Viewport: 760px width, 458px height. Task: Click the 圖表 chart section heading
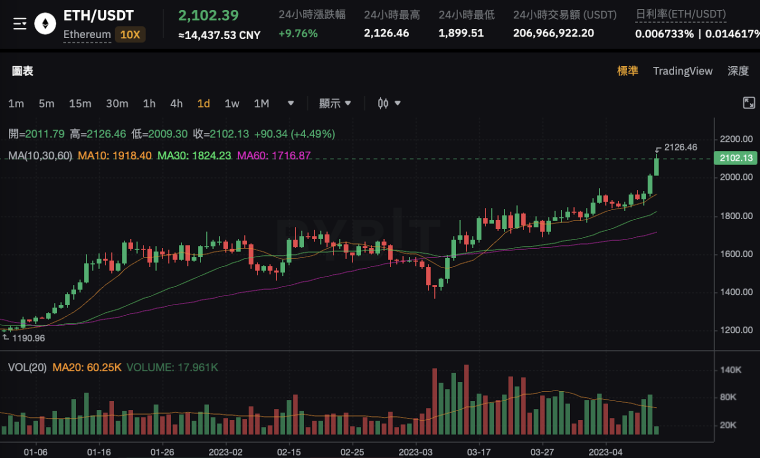click(22, 71)
